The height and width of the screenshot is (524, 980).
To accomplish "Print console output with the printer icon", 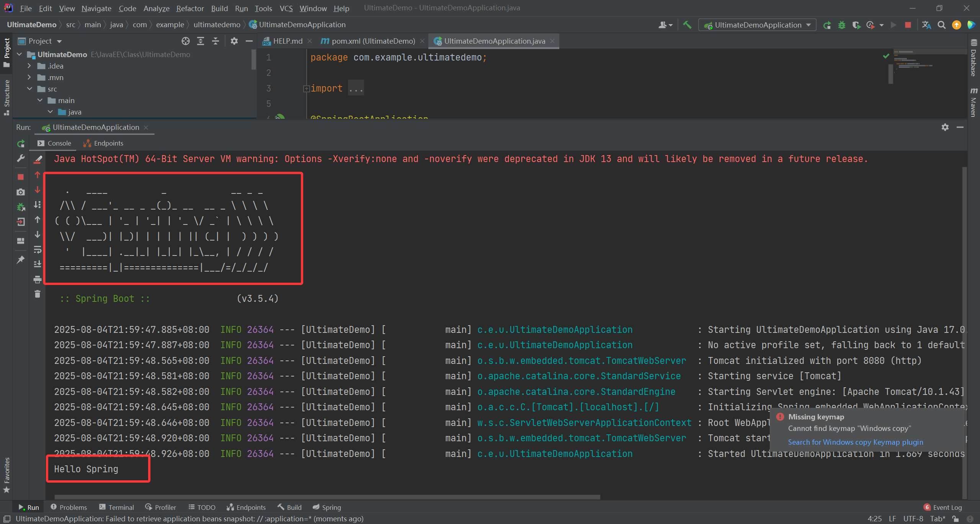I will (x=38, y=279).
